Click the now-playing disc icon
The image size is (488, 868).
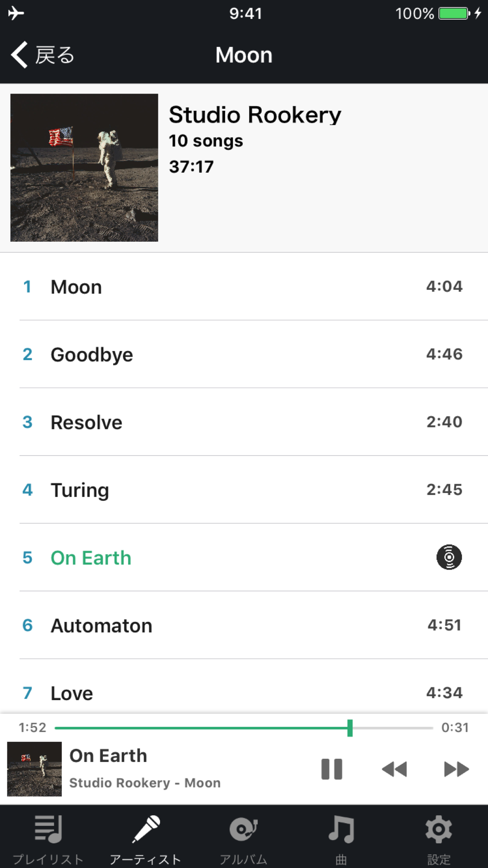[449, 557]
